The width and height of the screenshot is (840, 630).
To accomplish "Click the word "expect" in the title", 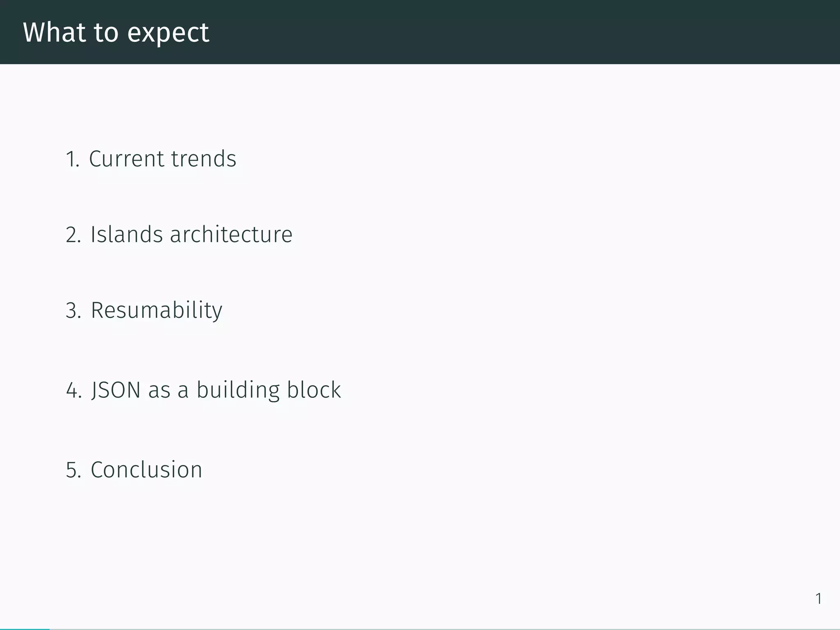I will click(168, 33).
